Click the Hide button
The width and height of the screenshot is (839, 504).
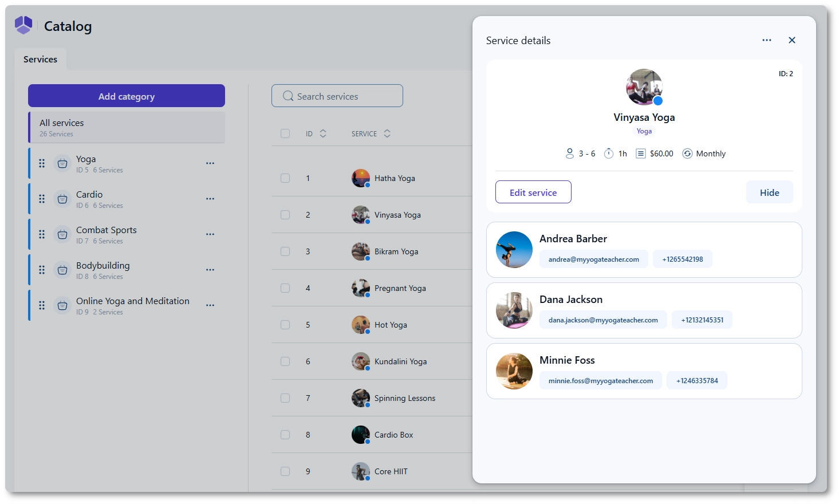coord(769,192)
